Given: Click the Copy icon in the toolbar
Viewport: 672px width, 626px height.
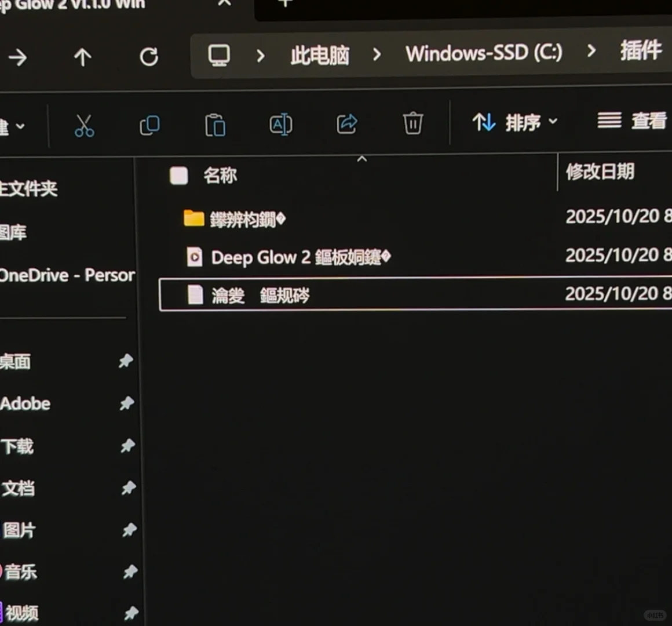Looking at the screenshot, I should click(x=149, y=125).
